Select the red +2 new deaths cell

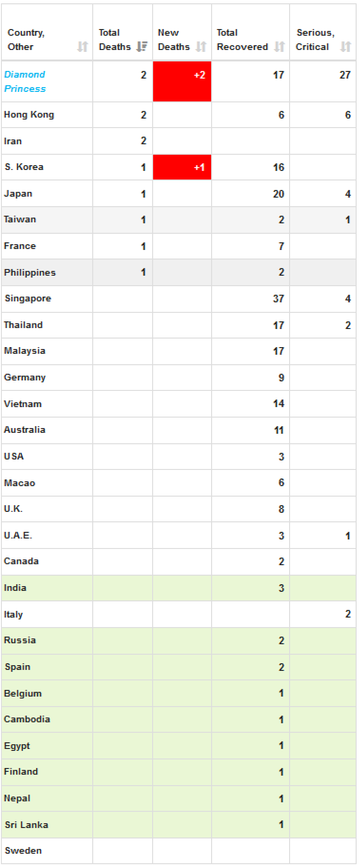182,81
